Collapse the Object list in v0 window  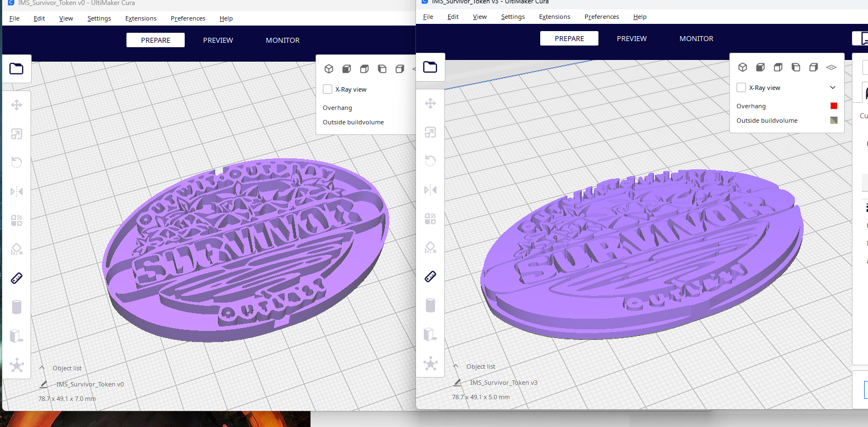click(42, 368)
